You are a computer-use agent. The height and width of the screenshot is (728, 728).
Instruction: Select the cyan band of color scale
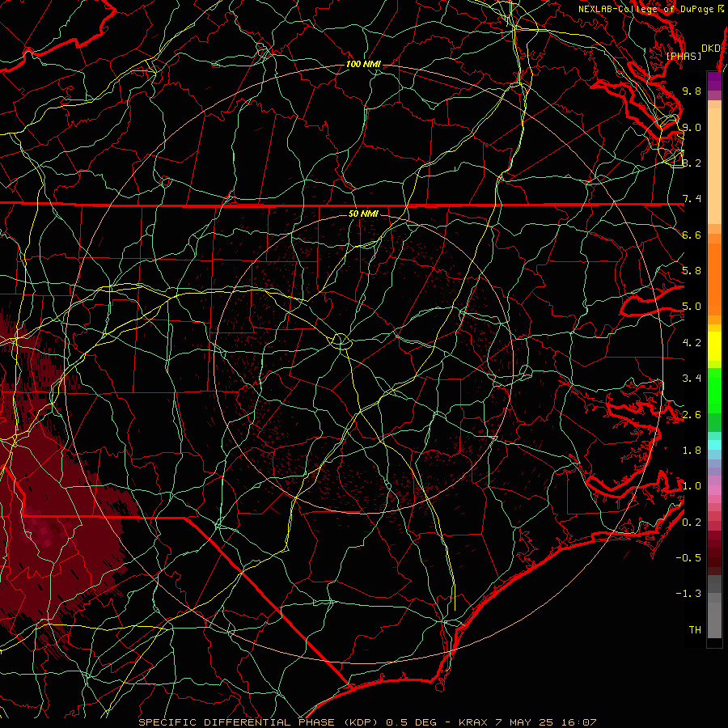click(714, 445)
